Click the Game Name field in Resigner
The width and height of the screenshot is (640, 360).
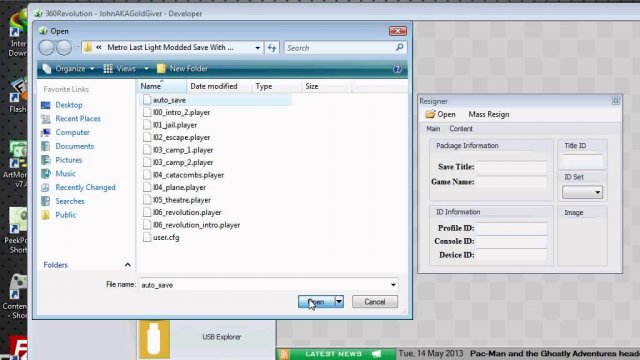click(512, 182)
